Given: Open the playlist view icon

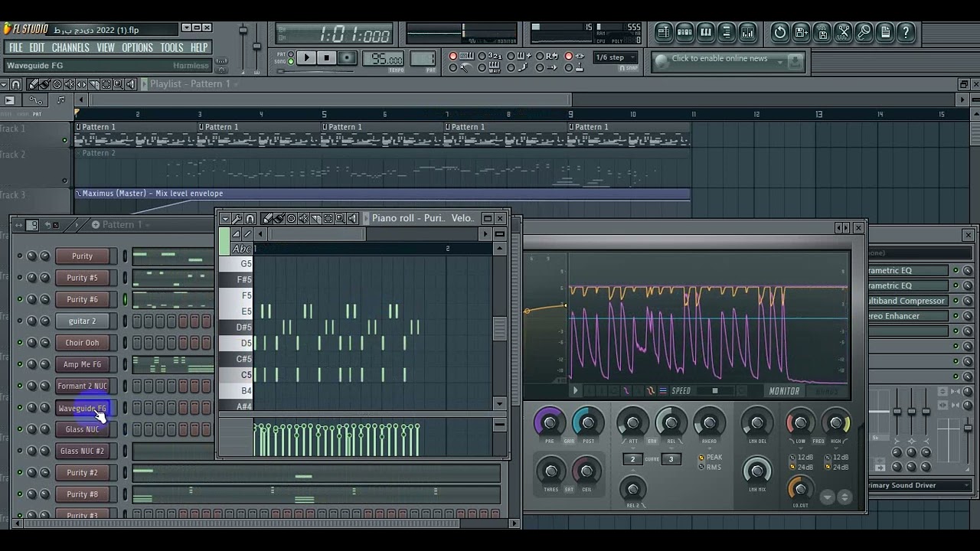Looking at the screenshot, I should 663,32.
